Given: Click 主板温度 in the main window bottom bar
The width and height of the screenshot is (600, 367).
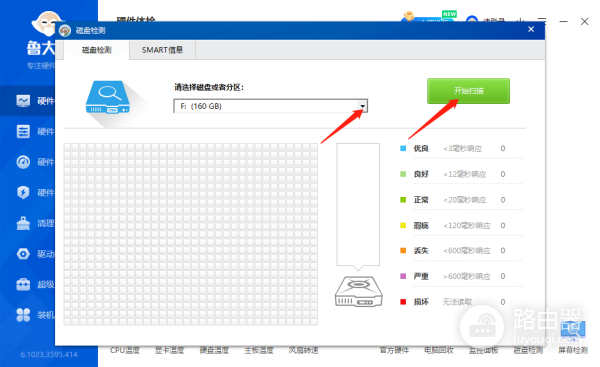Looking at the screenshot, I should pos(259,350).
